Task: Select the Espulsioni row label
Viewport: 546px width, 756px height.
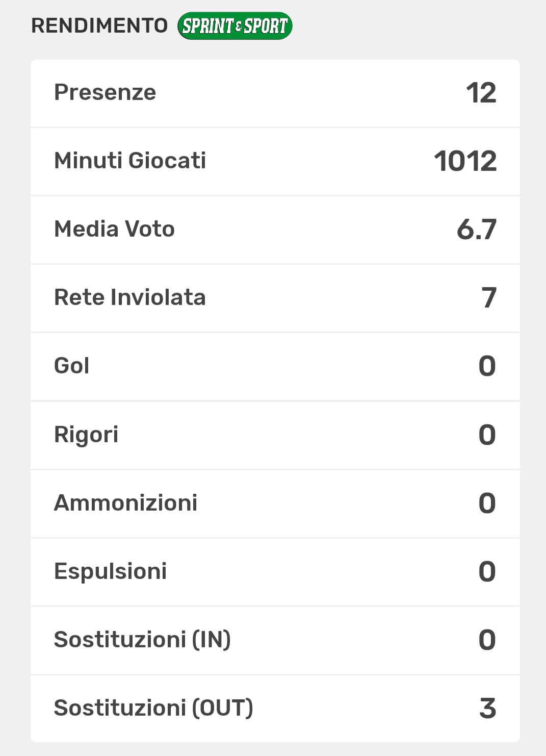Action: (110, 571)
